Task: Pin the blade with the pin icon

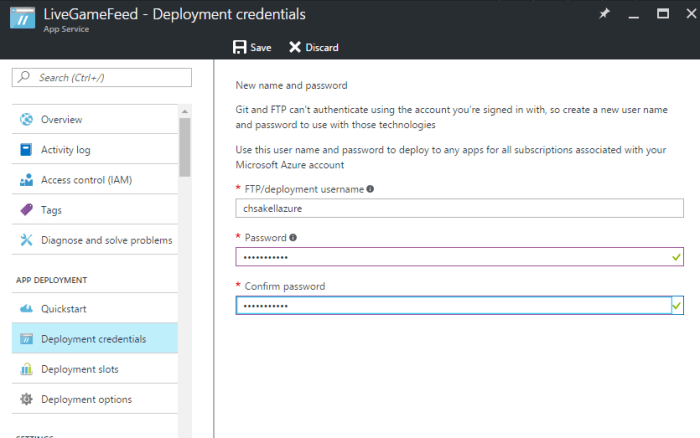Action: (x=604, y=13)
